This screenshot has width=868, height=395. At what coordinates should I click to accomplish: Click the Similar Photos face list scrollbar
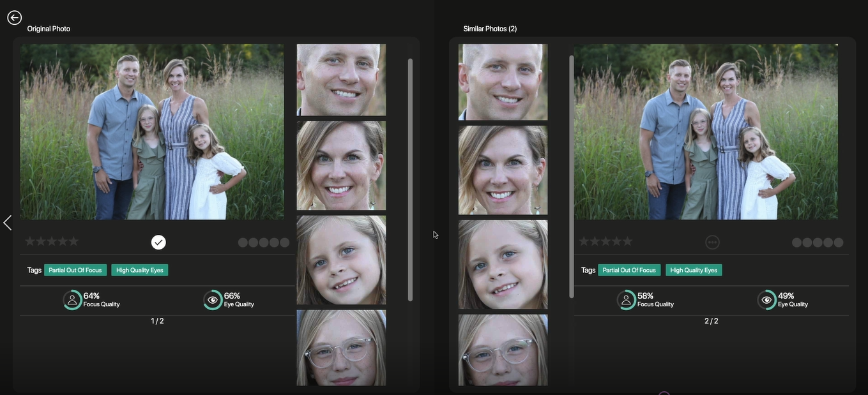[572, 177]
